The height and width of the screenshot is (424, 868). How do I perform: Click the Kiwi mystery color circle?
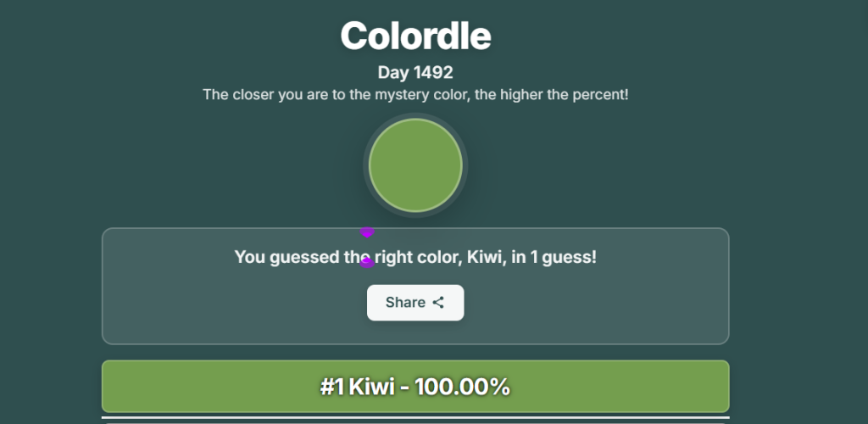[x=415, y=165]
